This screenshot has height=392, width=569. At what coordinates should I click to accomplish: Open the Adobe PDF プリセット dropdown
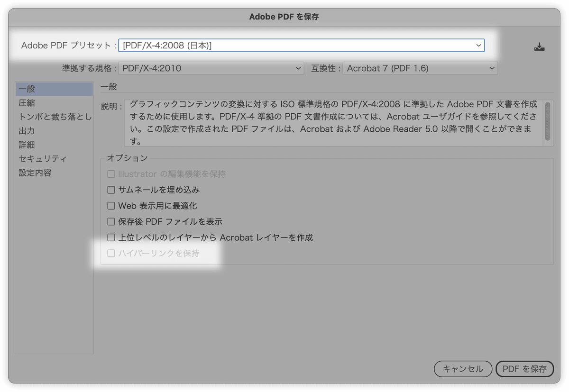(x=301, y=46)
